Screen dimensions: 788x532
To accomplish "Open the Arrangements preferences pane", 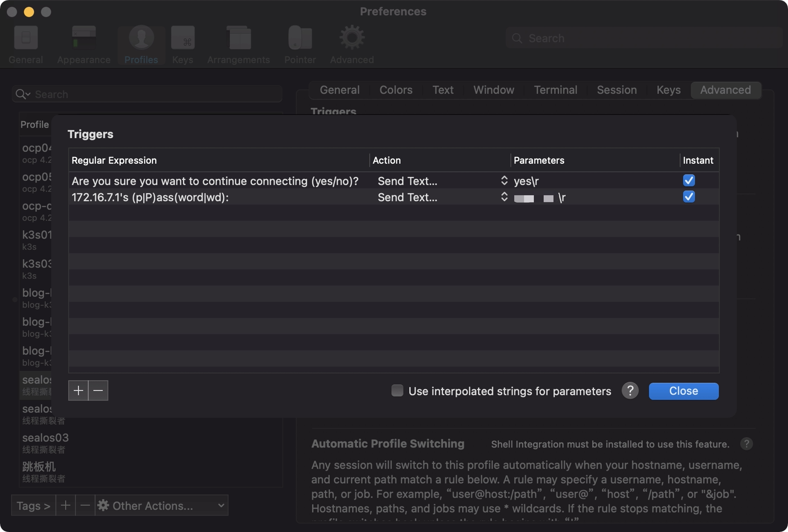I will click(x=238, y=45).
